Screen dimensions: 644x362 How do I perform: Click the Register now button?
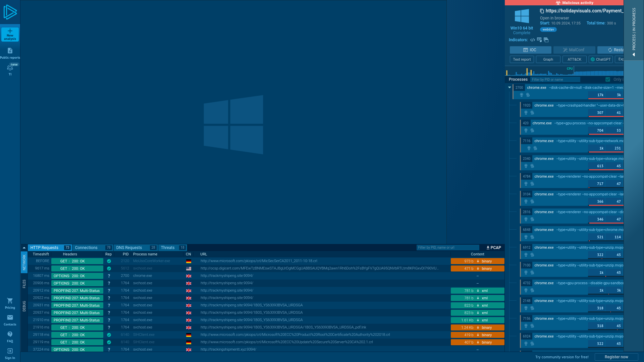tap(616, 357)
